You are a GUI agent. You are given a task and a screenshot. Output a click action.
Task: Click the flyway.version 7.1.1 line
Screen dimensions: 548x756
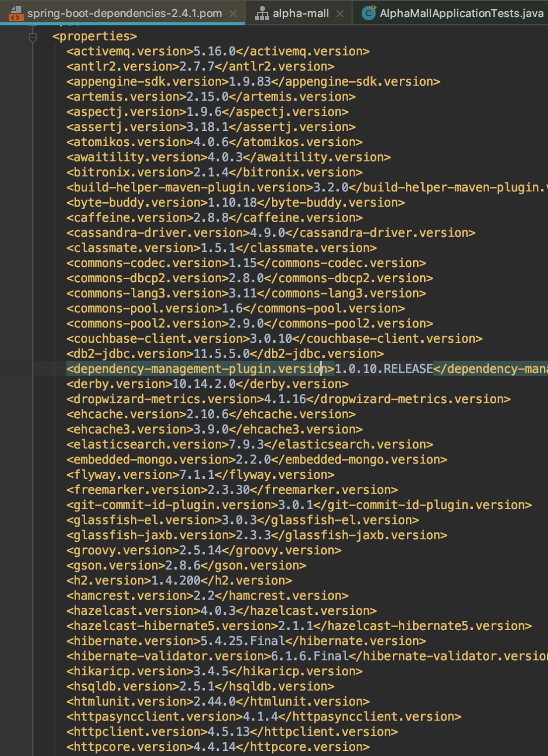click(x=200, y=475)
